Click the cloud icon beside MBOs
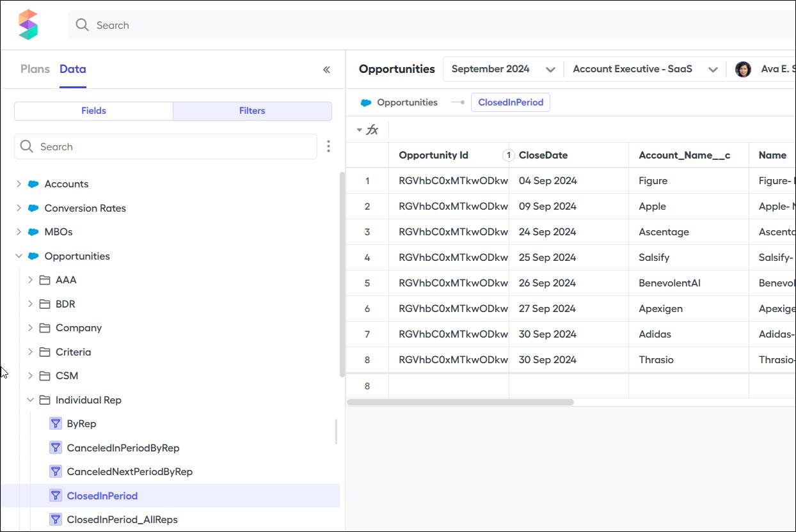796x532 pixels. 33,232
